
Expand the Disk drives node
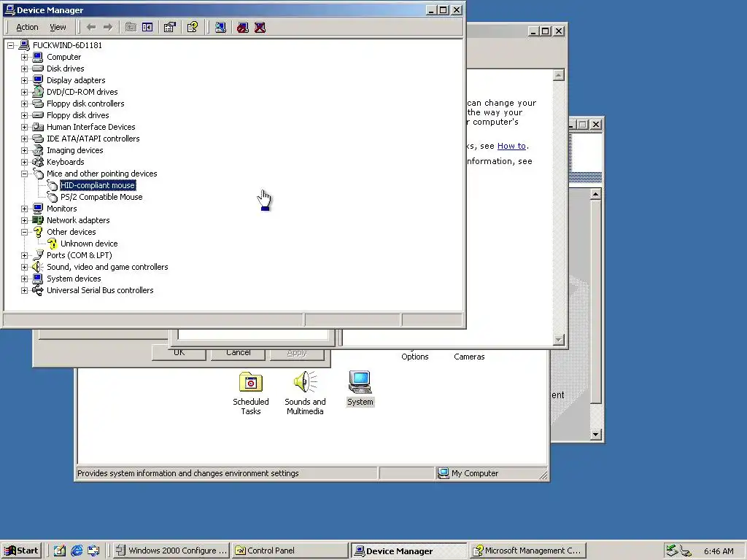[x=24, y=69]
